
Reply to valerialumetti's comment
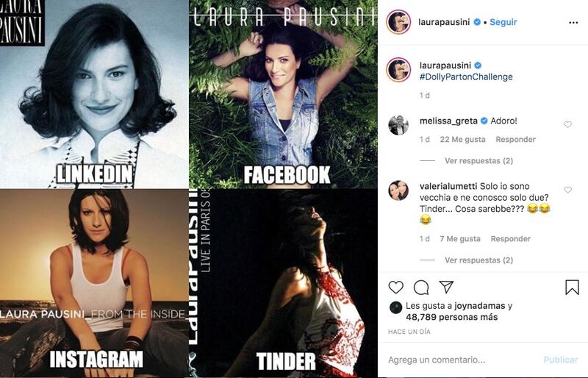(x=510, y=239)
